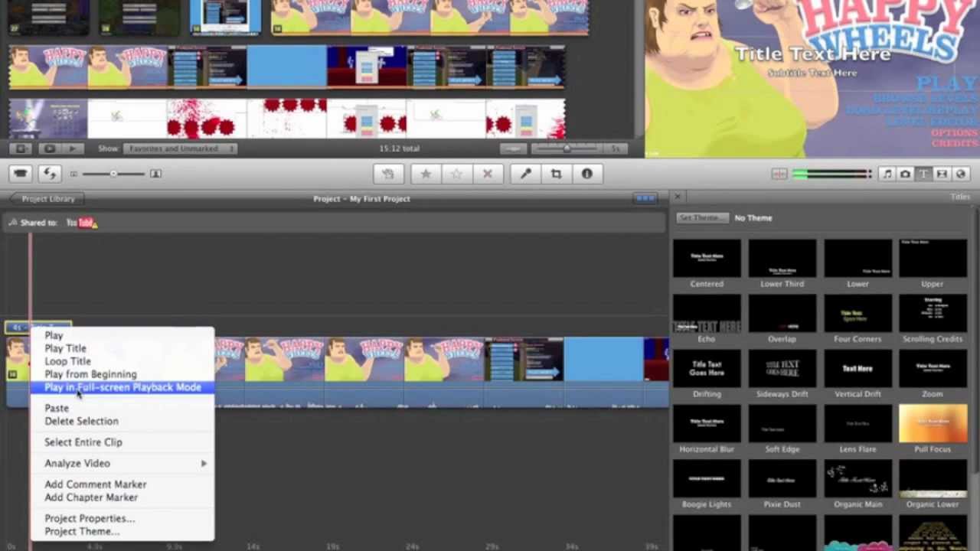
Task: Choose Play from context menu
Action: click(122, 335)
